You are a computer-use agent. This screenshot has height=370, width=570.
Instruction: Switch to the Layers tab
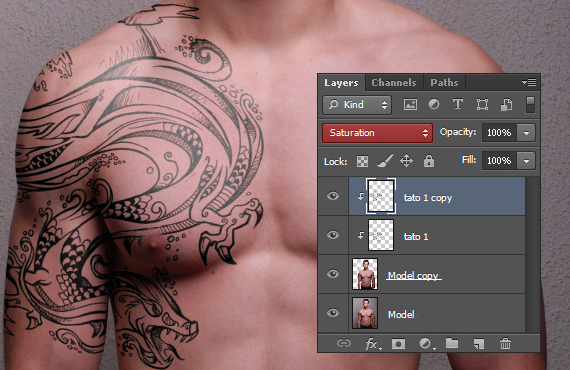341,83
